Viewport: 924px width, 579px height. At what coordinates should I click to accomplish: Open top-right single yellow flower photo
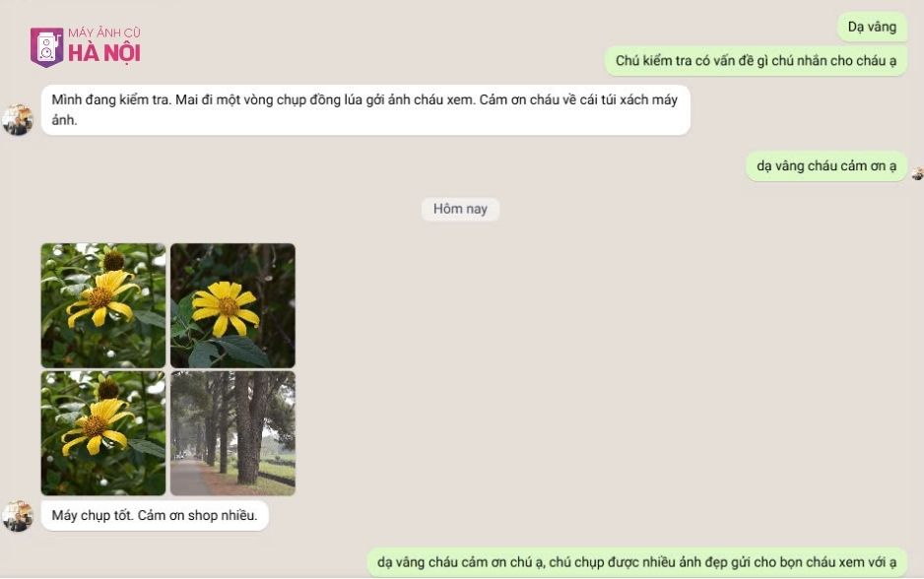pos(232,305)
